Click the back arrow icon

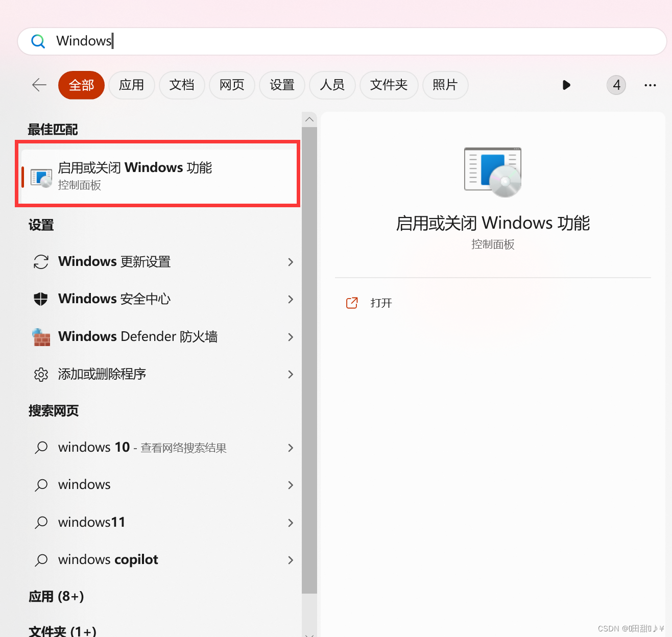coord(39,85)
